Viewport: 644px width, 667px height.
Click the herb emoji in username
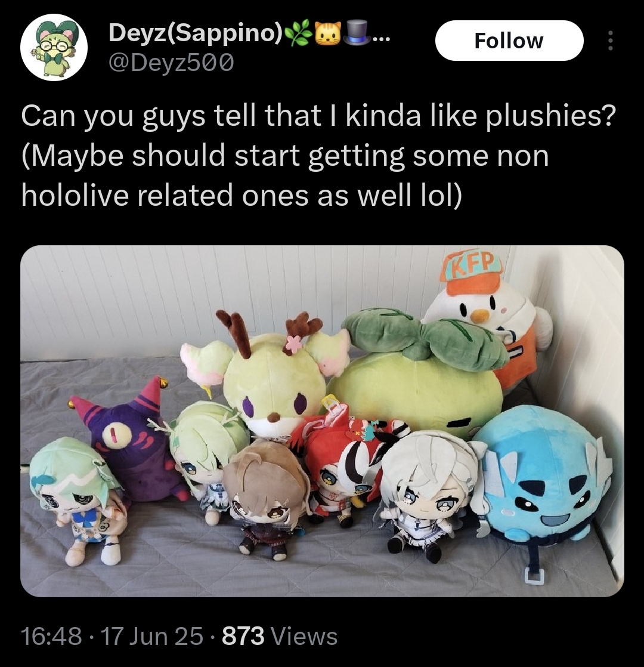tap(299, 33)
